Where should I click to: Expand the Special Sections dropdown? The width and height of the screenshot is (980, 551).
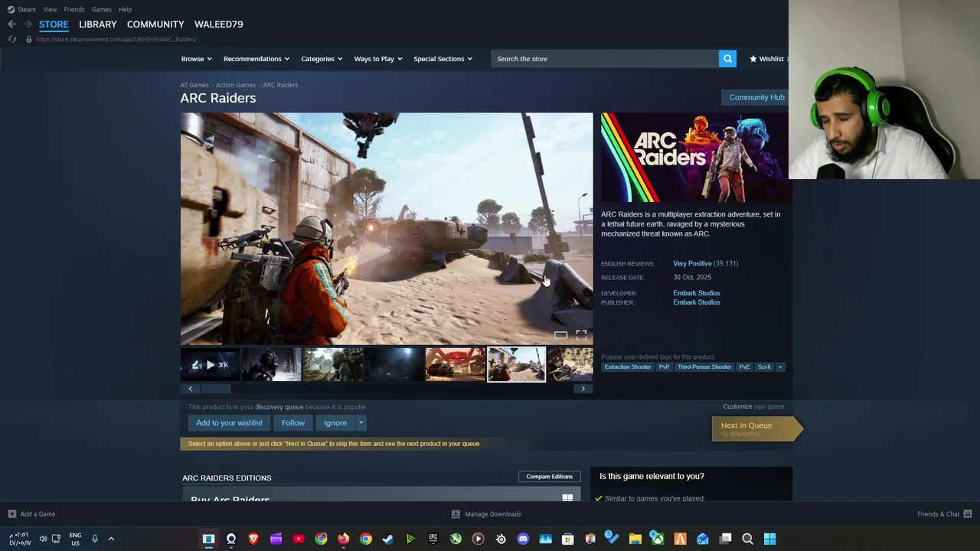[x=443, y=59]
